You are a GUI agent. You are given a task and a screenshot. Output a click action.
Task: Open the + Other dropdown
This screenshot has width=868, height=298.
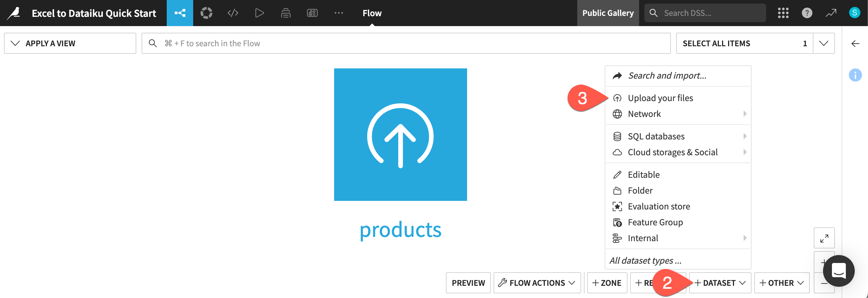[782, 283]
